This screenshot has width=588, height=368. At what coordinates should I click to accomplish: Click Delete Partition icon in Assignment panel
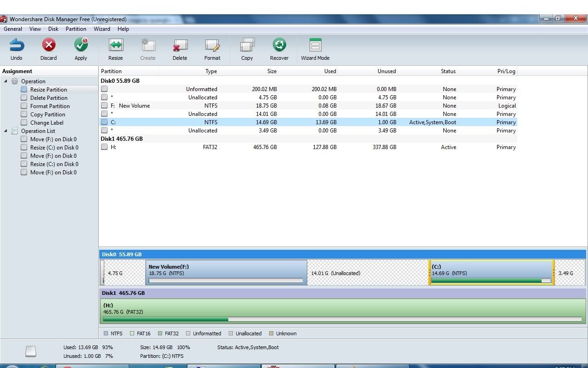tap(24, 98)
